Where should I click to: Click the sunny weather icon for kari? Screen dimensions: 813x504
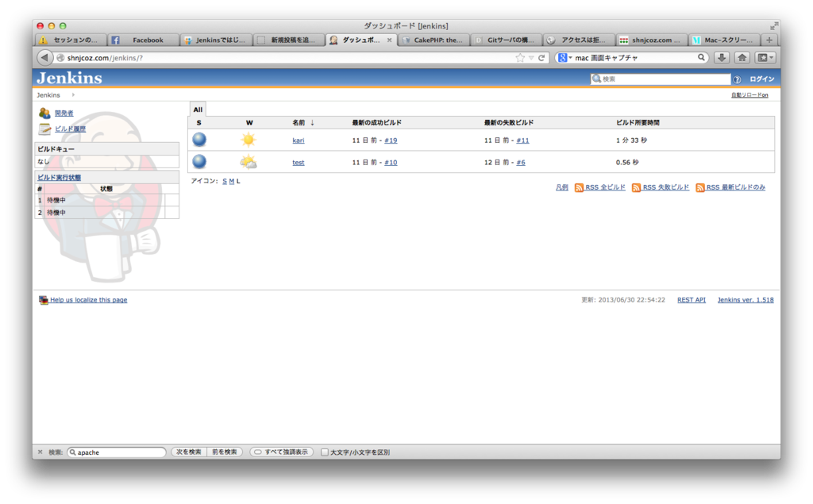click(249, 140)
